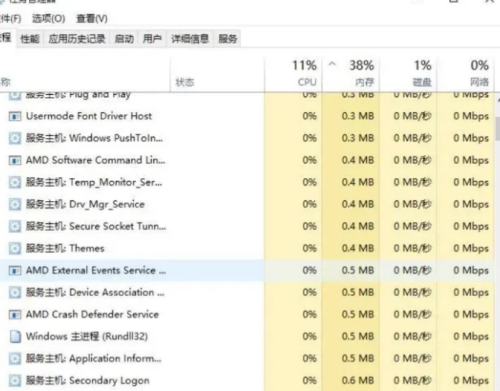
Task: Click gear icon next to Drv_Mgr_Service
Action: [x=15, y=204]
